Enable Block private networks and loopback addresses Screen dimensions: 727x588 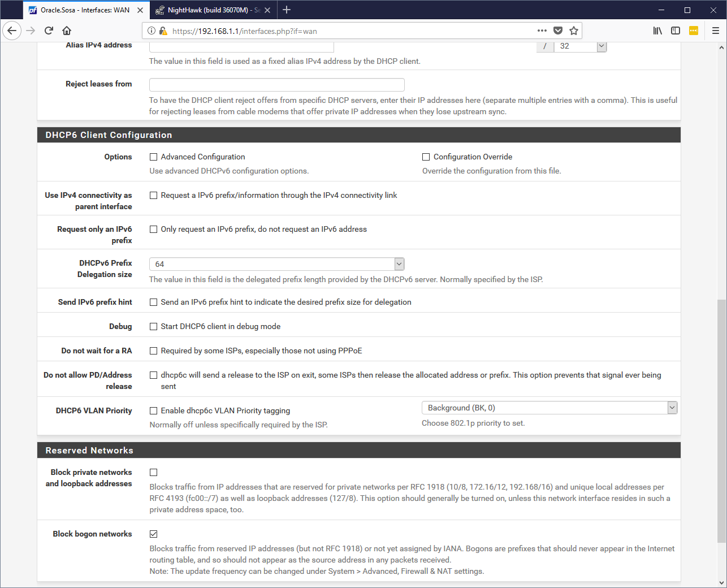pyautogui.click(x=153, y=473)
